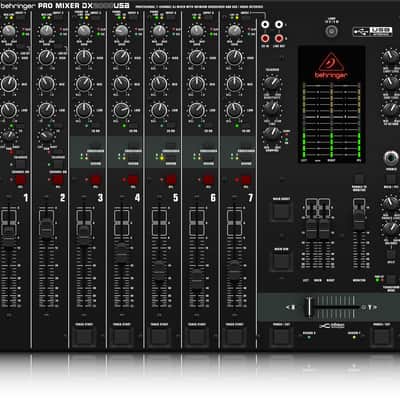Click the red Behringer logo on the display

(x=331, y=66)
